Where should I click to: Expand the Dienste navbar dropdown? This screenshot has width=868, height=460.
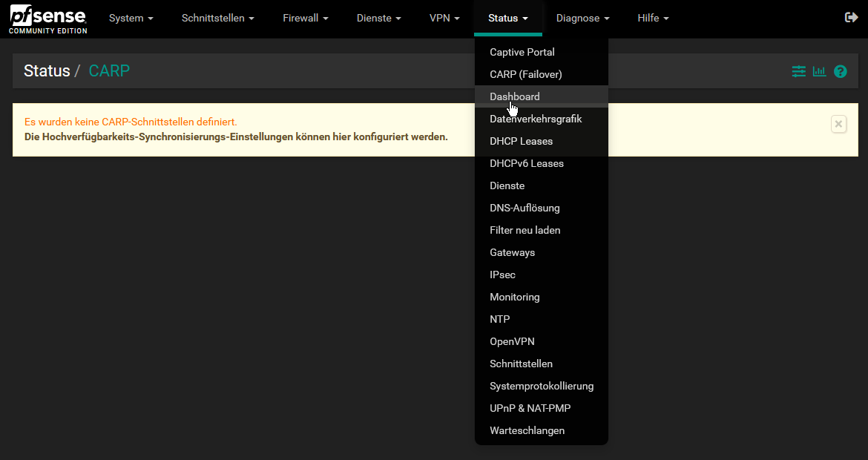(378, 19)
